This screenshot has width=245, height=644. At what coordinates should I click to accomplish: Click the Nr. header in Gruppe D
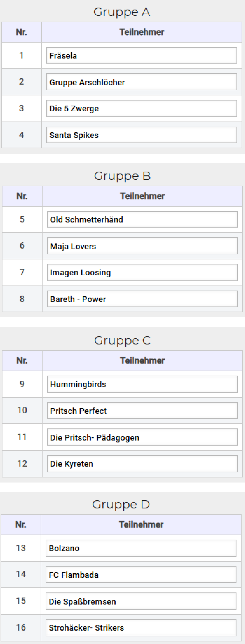(21, 525)
